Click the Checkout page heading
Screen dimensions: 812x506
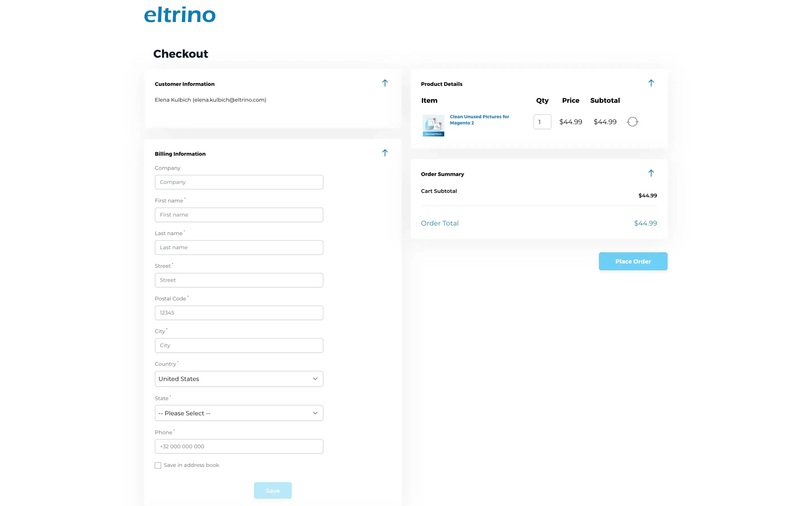pyautogui.click(x=181, y=54)
